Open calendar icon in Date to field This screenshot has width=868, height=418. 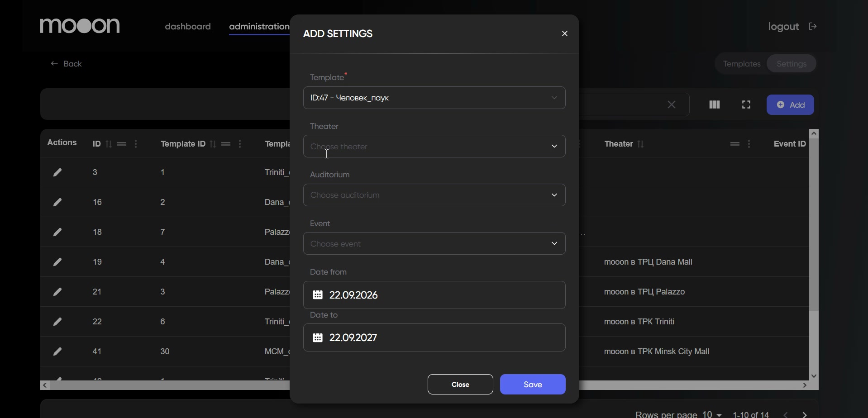(318, 337)
